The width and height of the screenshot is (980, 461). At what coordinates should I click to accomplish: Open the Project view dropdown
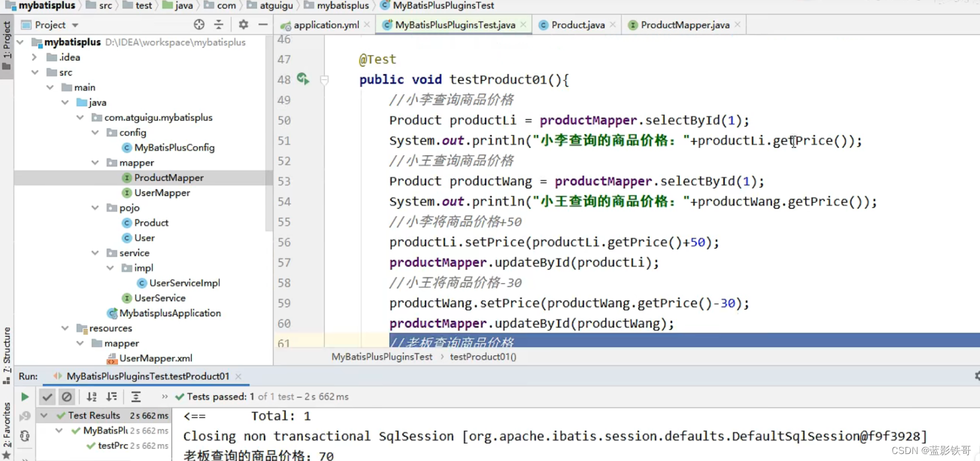[75, 25]
